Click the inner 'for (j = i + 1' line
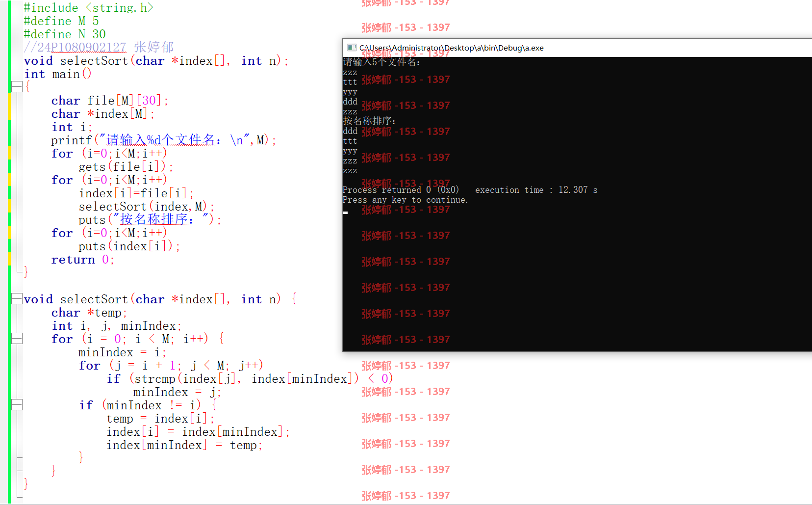Image resolution: width=812 pixels, height=505 pixels. click(x=171, y=366)
